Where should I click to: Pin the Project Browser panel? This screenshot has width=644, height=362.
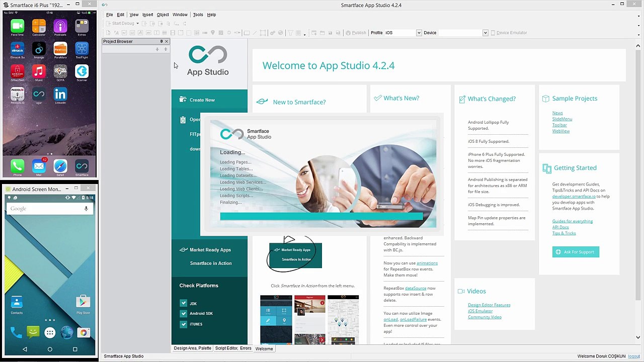162,41
